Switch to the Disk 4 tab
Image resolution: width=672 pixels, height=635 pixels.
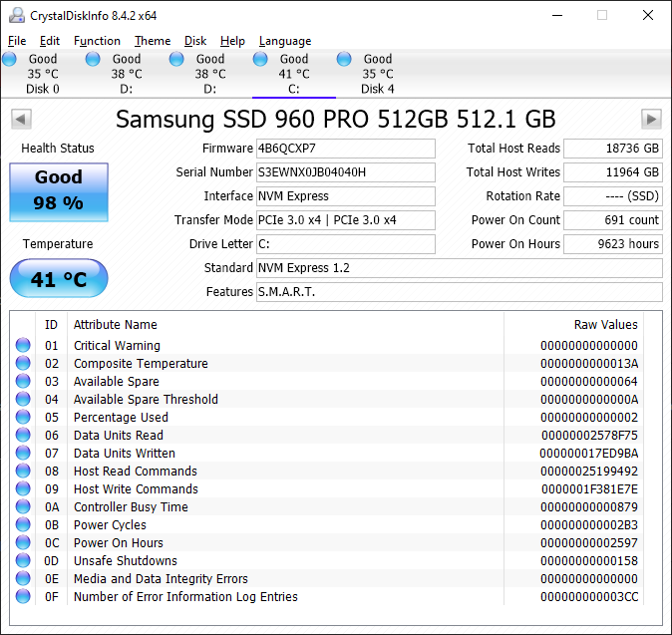pyautogui.click(x=377, y=74)
